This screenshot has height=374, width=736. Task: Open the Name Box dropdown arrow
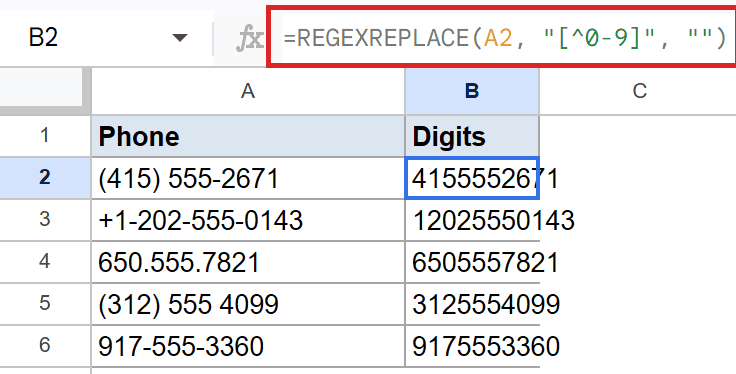(x=180, y=38)
